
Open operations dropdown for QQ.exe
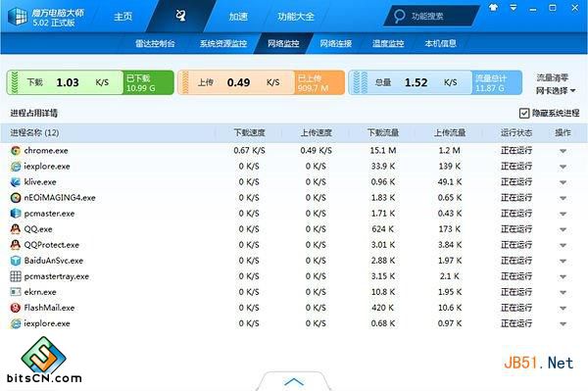point(563,230)
